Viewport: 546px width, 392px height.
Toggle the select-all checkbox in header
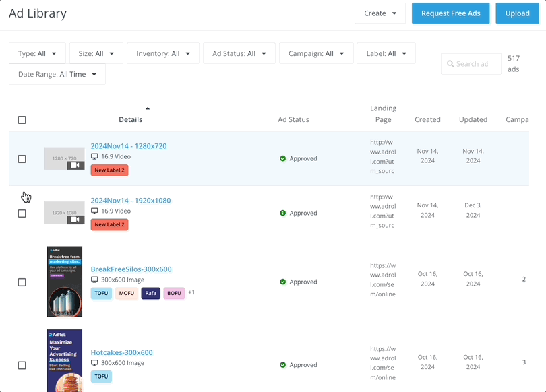pos(22,120)
